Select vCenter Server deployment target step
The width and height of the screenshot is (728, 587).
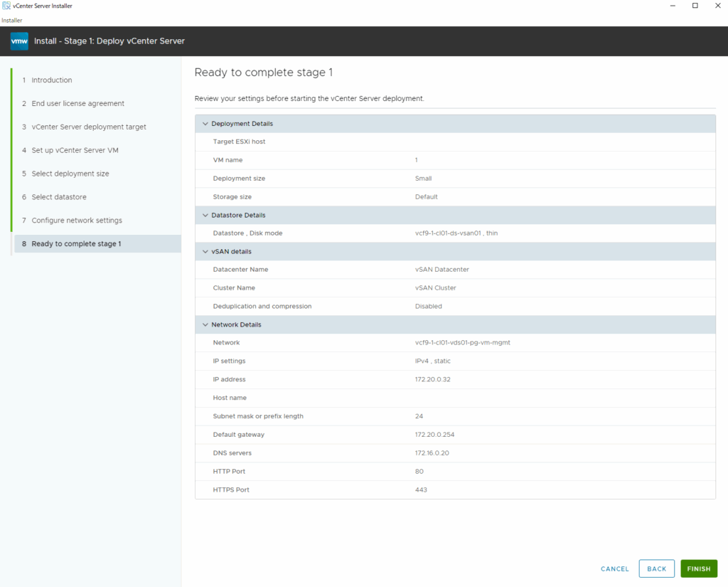pos(88,127)
